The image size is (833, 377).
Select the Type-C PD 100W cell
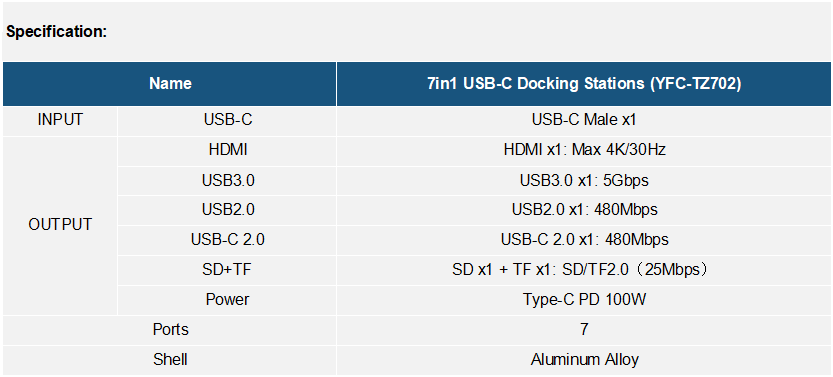584,300
